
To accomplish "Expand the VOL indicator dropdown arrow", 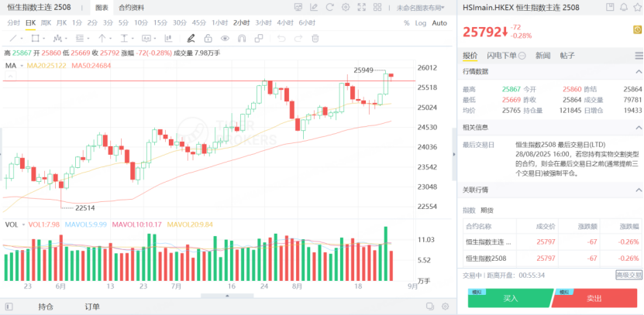I will pos(24,224).
